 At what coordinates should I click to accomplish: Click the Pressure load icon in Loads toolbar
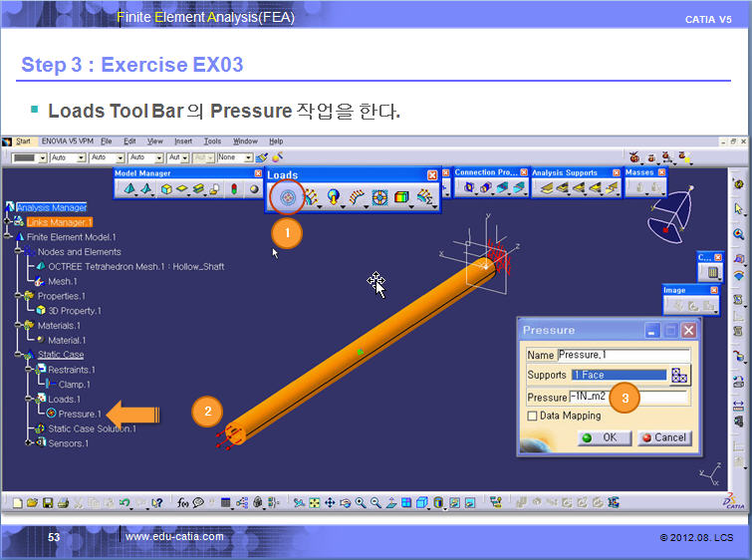tap(288, 198)
